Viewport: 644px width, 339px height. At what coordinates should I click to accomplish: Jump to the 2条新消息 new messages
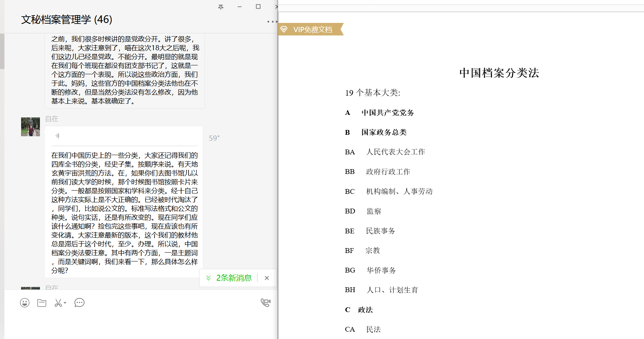click(x=229, y=278)
